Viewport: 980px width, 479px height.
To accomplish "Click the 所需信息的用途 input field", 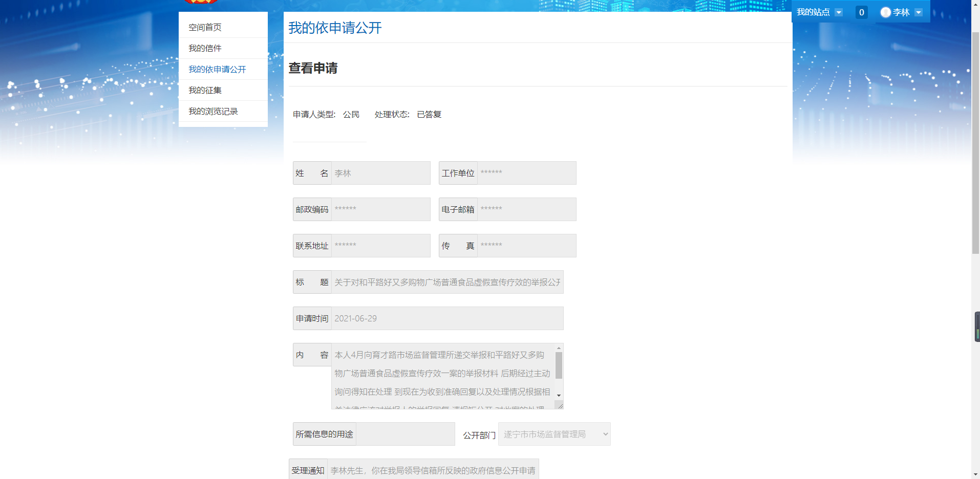I will click(x=405, y=434).
